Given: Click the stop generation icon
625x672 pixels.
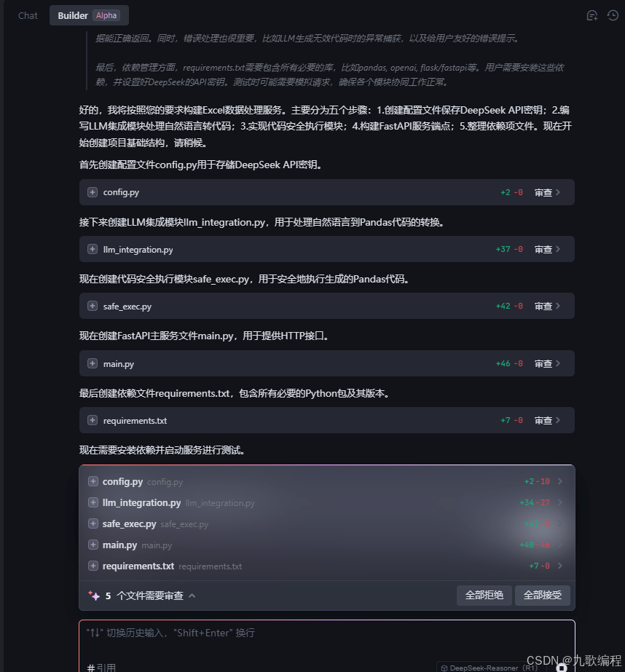Looking at the screenshot, I should pos(562,668).
